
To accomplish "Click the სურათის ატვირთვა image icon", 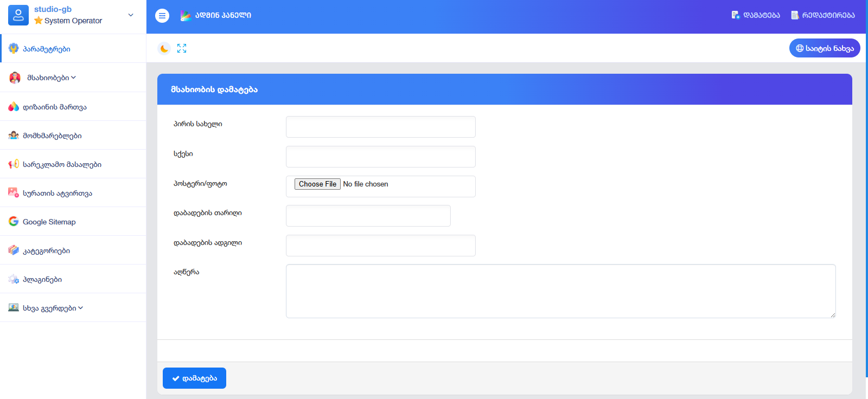I will coord(14,193).
